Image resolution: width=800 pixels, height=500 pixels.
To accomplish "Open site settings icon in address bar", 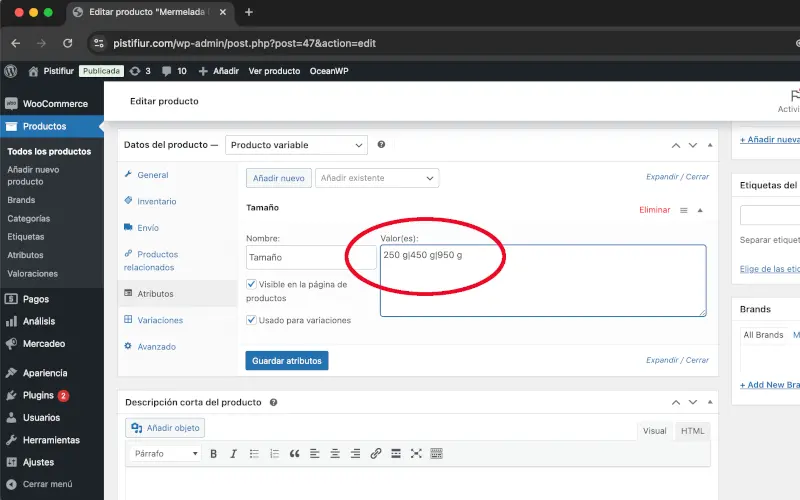I will point(98,43).
